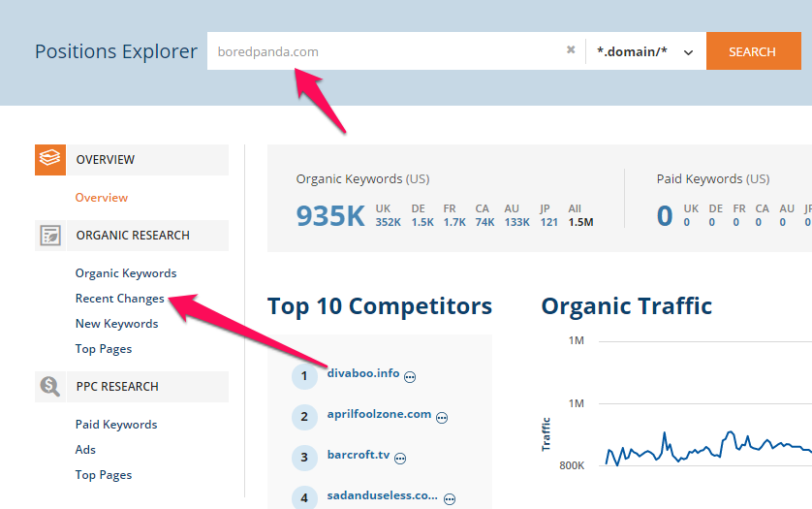The image size is (812, 509).
Task: Open the Overview sidebar link
Action: [102, 198]
